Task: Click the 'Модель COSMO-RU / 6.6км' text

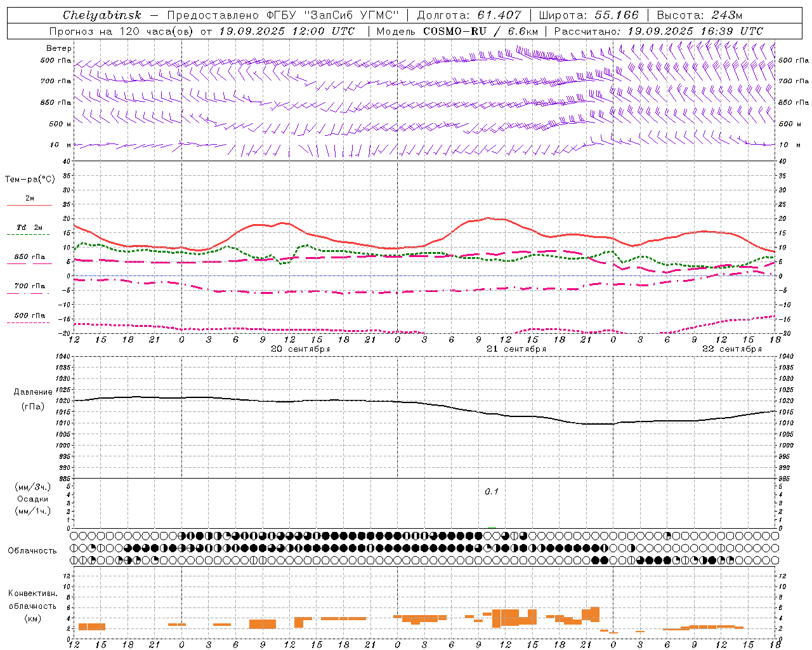Action: point(457,31)
